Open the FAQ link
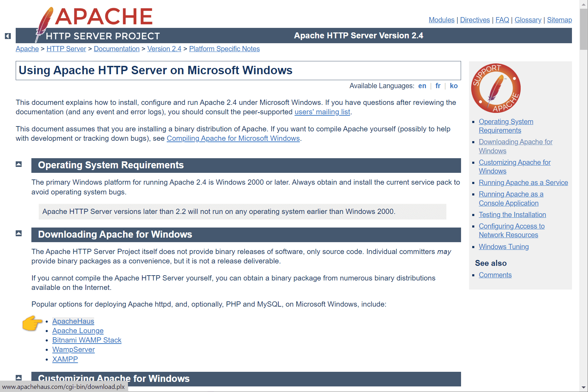This screenshot has height=392, width=588. tap(502, 20)
